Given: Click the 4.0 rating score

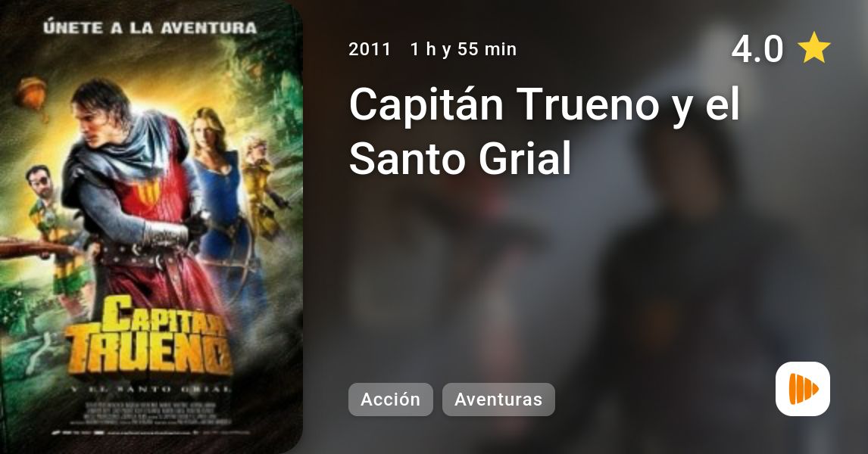Looking at the screenshot, I should click(x=757, y=48).
